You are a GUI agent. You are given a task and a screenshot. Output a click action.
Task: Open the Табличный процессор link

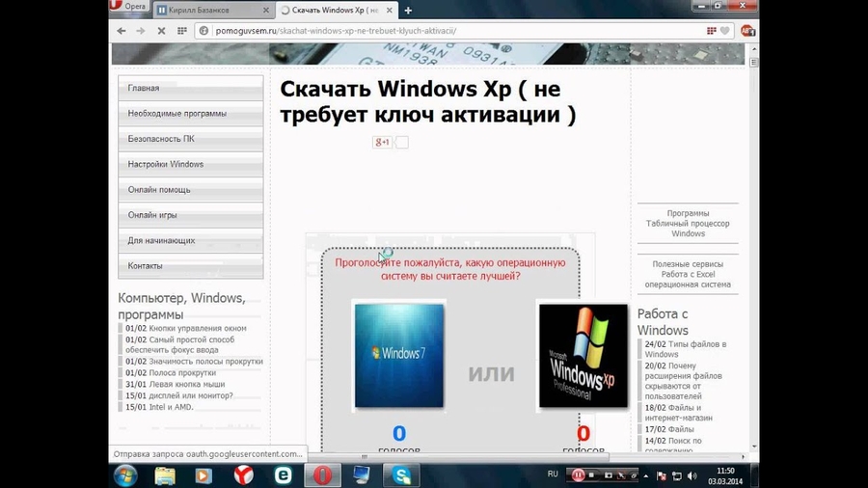[688, 224]
